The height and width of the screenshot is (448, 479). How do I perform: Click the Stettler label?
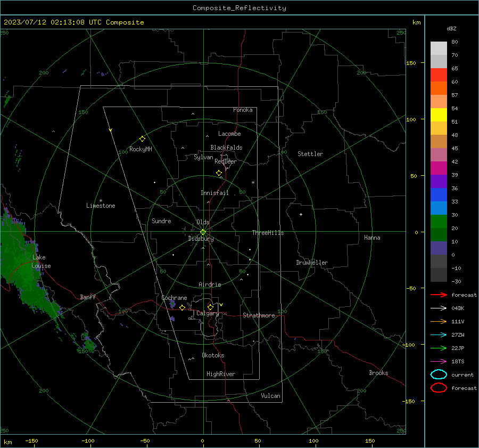point(310,154)
